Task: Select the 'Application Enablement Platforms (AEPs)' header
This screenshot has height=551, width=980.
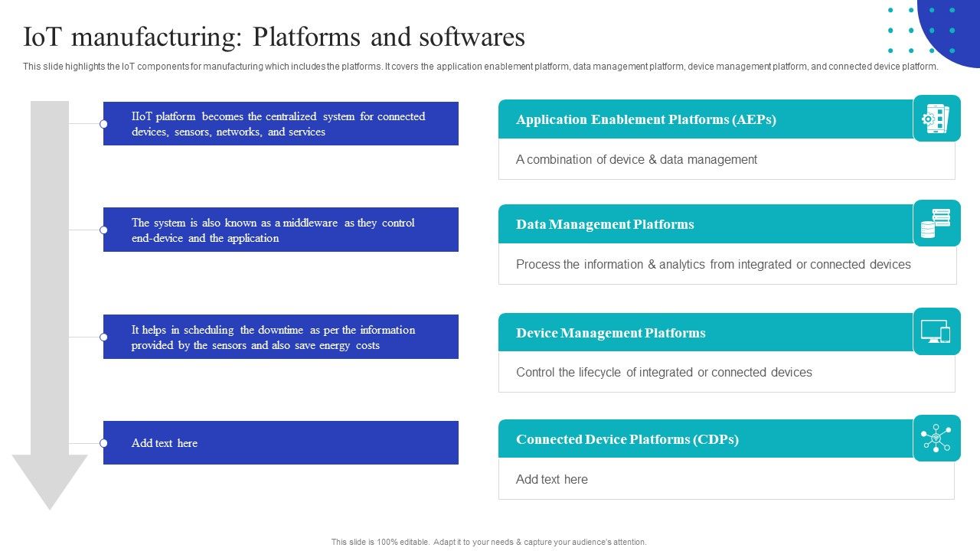Action: tap(706, 119)
